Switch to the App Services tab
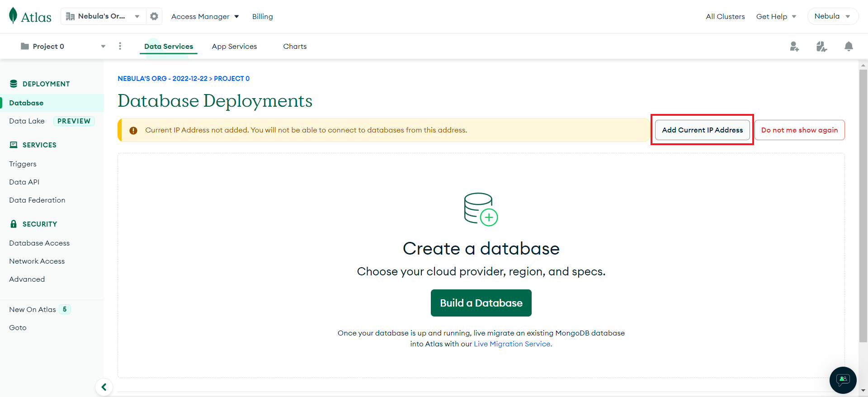868x397 pixels. (234, 46)
